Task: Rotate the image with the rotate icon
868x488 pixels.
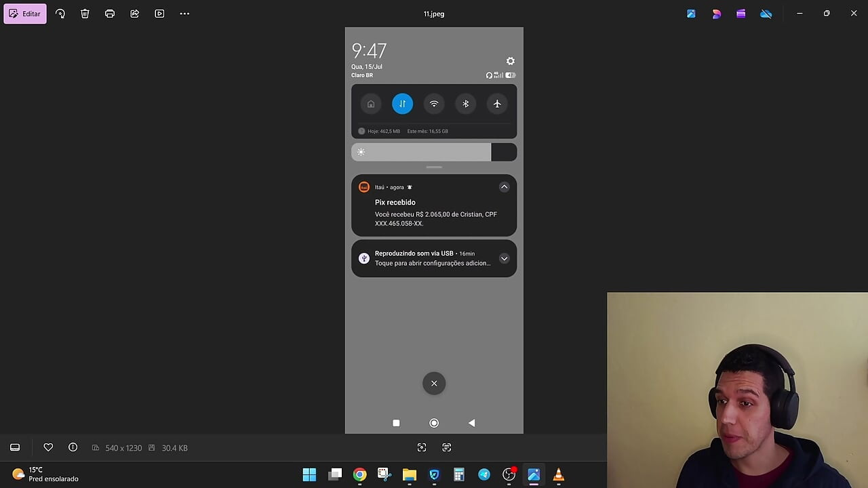Action: pyautogui.click(x=60, y=14)
